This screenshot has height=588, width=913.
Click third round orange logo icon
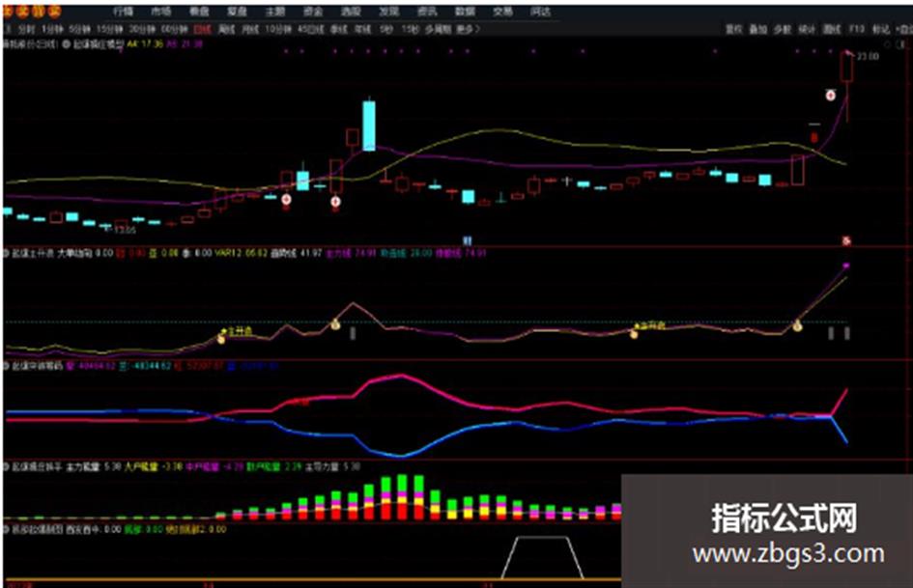[39, 11]
